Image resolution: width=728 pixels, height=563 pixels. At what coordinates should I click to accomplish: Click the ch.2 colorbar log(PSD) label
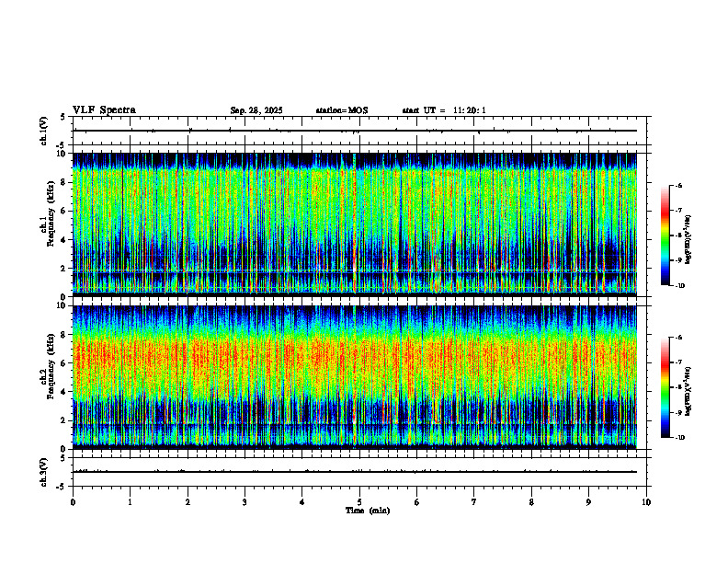coord(688,391)
